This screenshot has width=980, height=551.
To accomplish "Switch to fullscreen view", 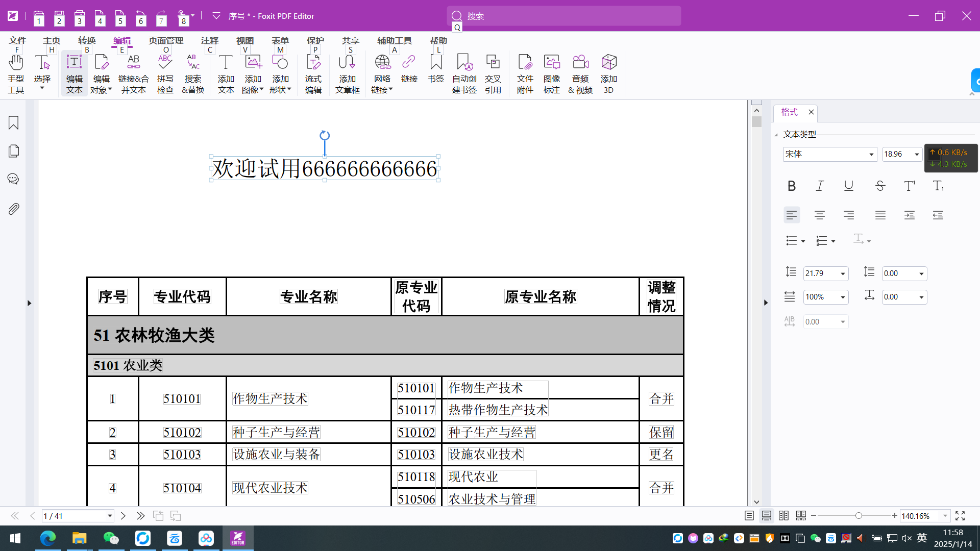I will coord(960,516).
